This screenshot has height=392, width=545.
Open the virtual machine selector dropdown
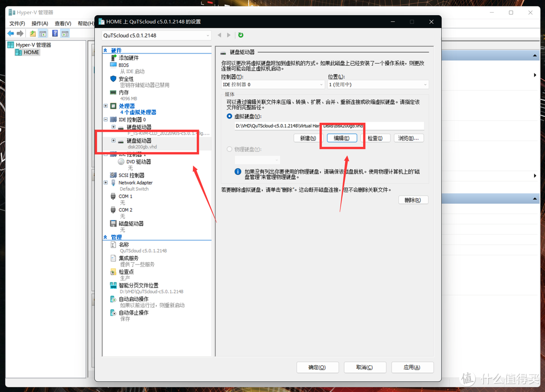point(156,35)
